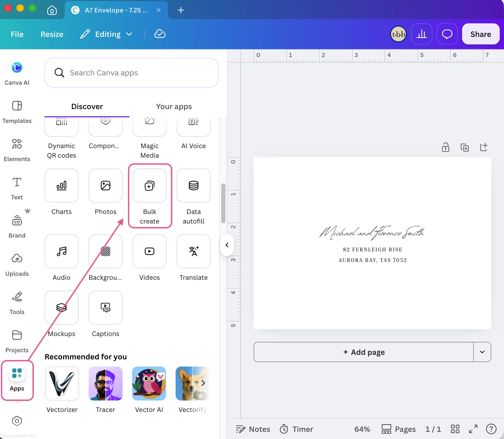The image size is (504, 439).
Task: Switch to the Your apps tab
Action: coord(174,106)
